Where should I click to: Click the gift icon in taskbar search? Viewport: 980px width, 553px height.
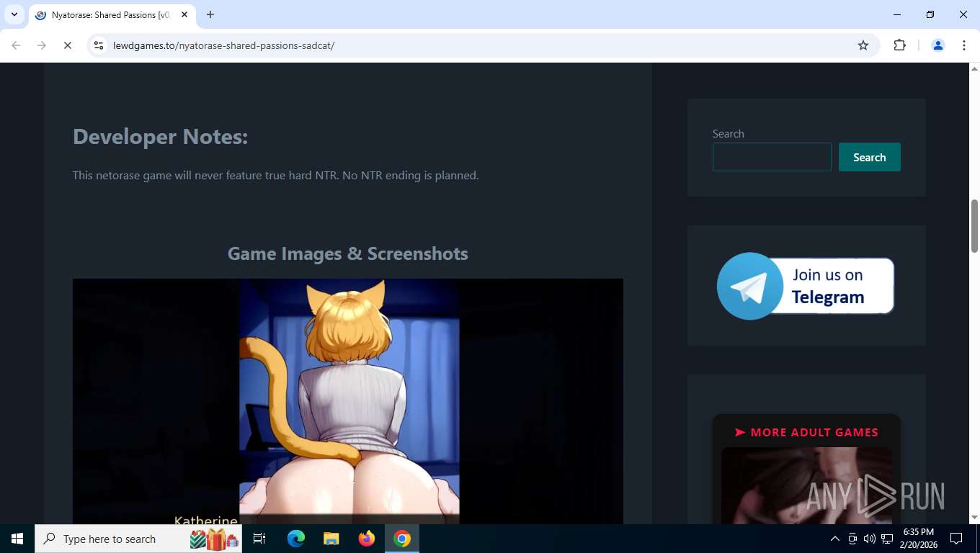pyautogui.click(x=214, y=539)
